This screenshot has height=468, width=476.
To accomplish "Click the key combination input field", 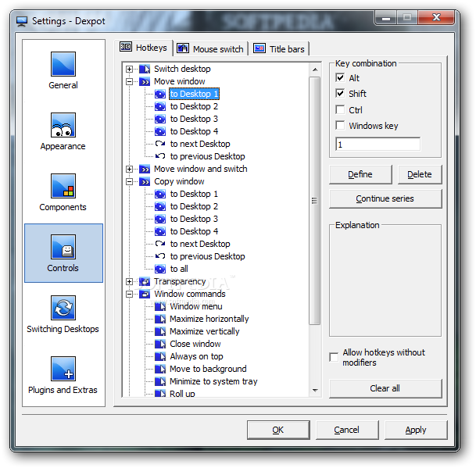I will pos(378,145).
